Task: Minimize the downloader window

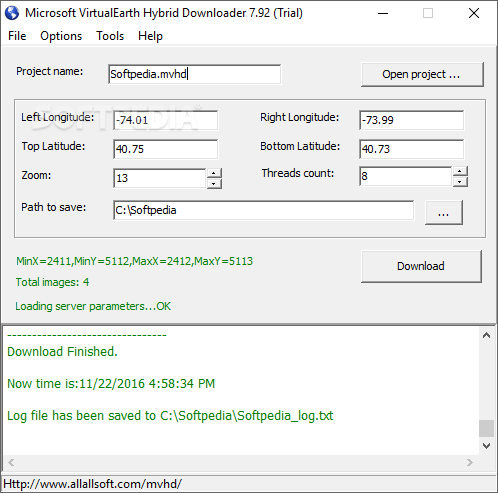Action: (x=383, y=13)
